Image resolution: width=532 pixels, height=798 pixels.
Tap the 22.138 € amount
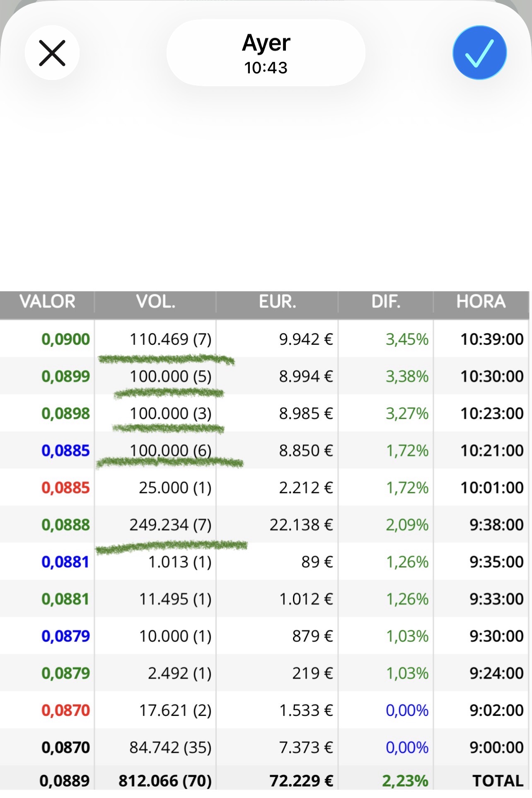[301, 525]
